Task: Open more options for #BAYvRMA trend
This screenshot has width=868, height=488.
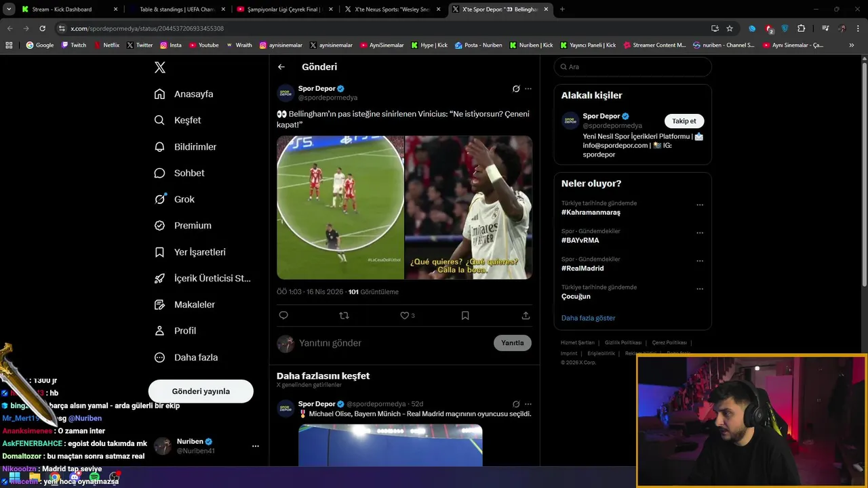Action: (700, 232)
